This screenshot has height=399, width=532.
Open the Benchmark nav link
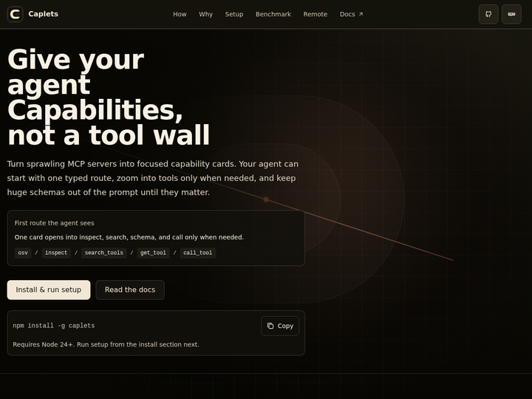[273, 14]
